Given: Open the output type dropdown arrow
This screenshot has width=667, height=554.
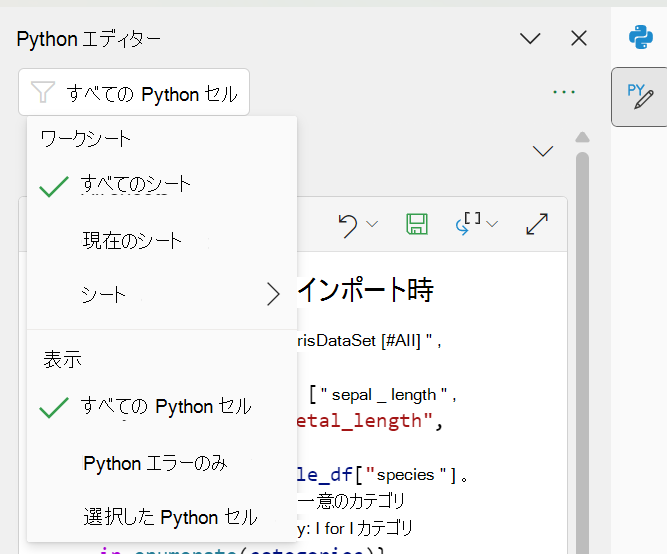Looking at the screenshot, I should click(492, 224).
